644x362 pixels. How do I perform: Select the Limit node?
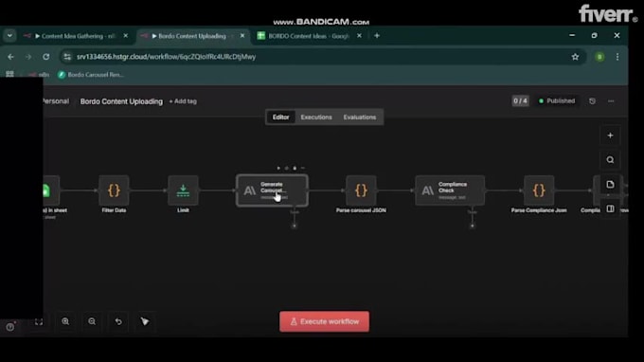point(183,190)
